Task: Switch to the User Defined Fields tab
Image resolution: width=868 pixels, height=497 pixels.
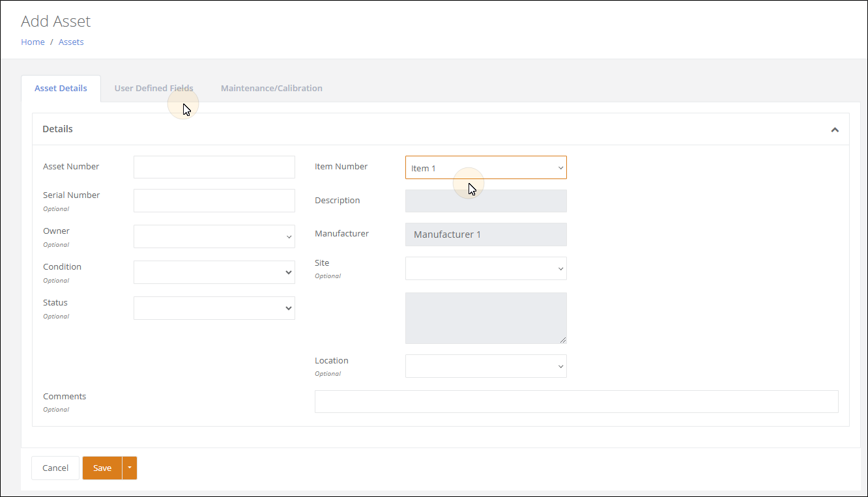Action: [x=154, y=89]
